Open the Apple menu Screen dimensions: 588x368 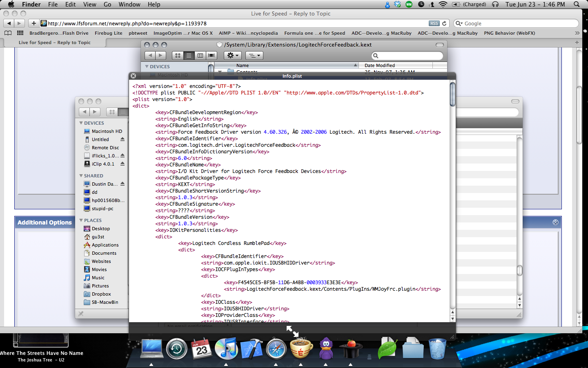[x=11, y=4]
